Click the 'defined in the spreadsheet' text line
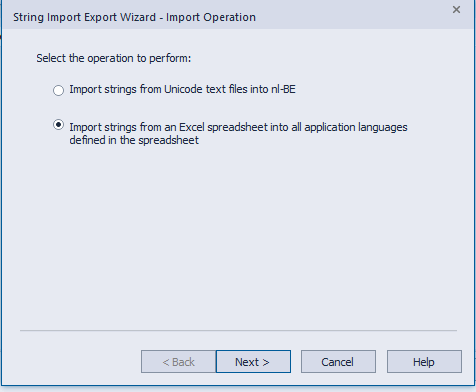The height and width of the screenshot is (392, 476). (x=134, y=140)
